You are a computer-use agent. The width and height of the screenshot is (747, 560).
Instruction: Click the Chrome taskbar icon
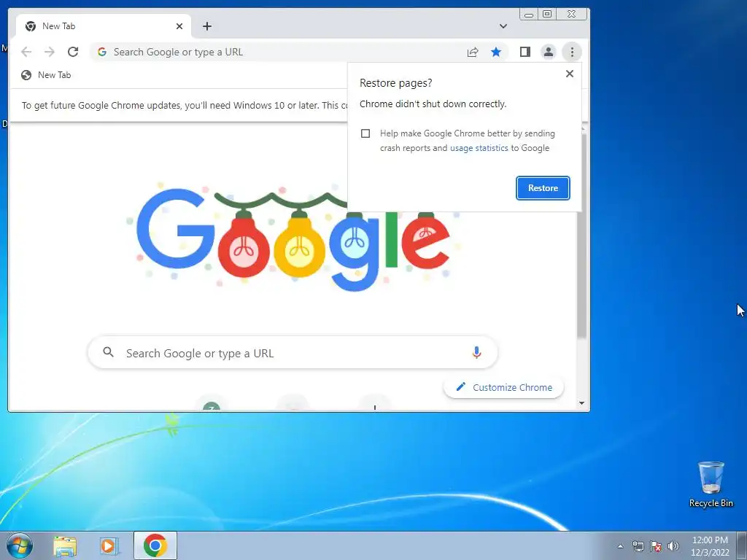tap(155, 545)
